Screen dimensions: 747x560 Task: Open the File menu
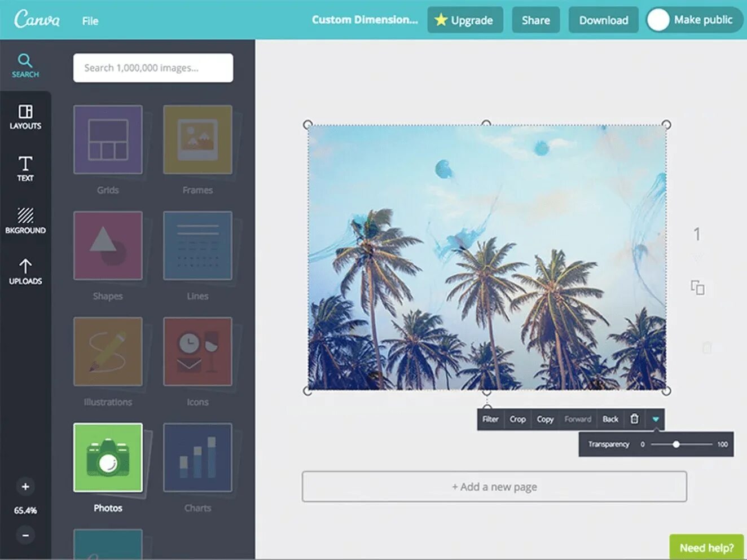pyautogui.click(x=90, y=21)
